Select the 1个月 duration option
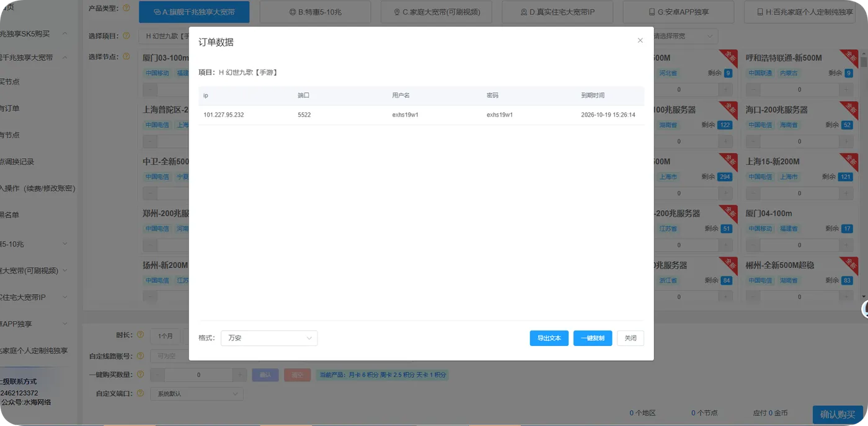The image size is (868, 426). [x=165, y=335]
